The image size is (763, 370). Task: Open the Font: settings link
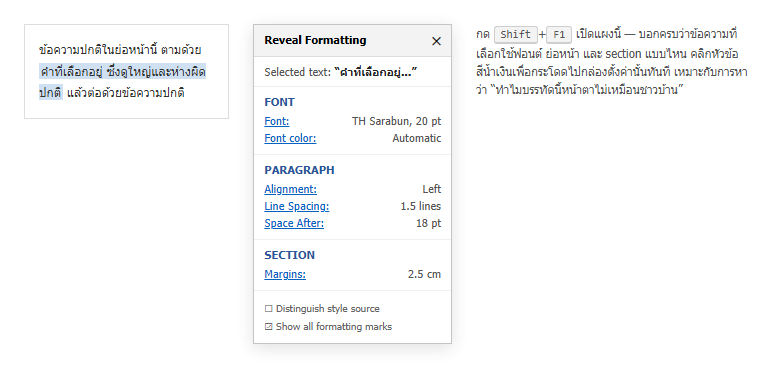(277, 121)
